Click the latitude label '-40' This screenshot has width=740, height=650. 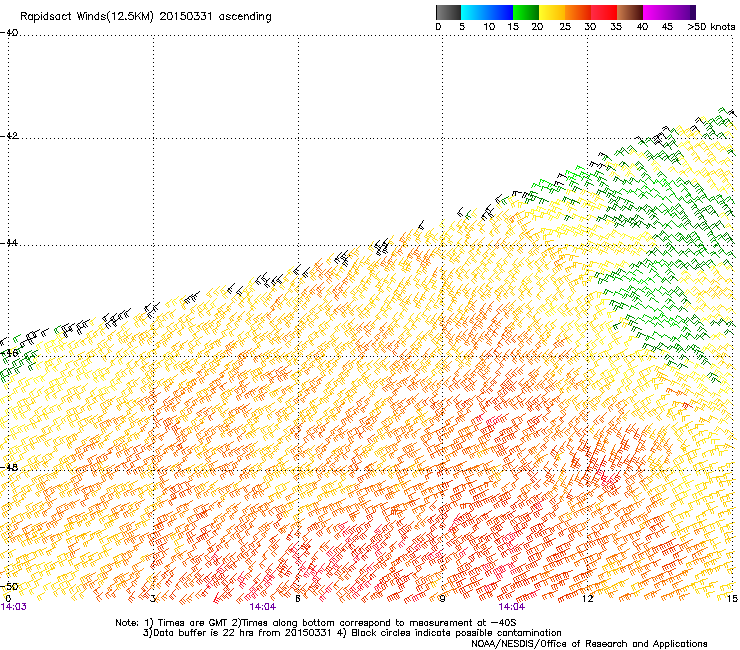(x=9, y=33)
